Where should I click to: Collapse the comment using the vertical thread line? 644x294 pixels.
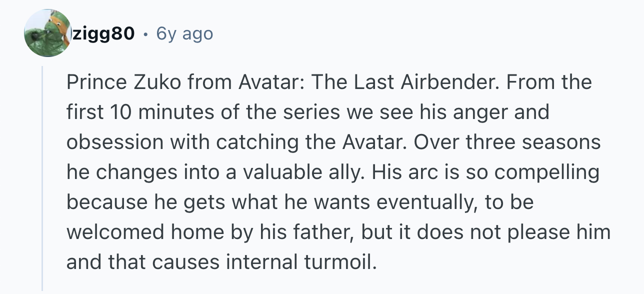42,178
